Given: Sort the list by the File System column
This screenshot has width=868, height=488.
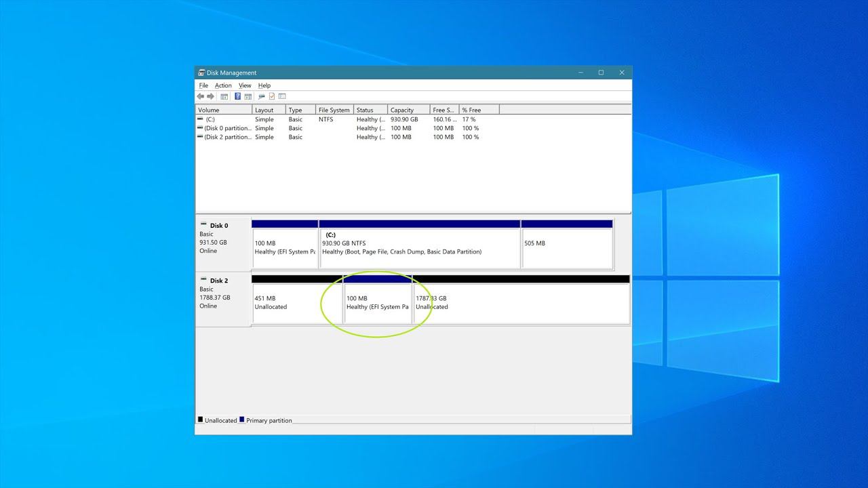Looking at the screenshot, I should [334, 110].
